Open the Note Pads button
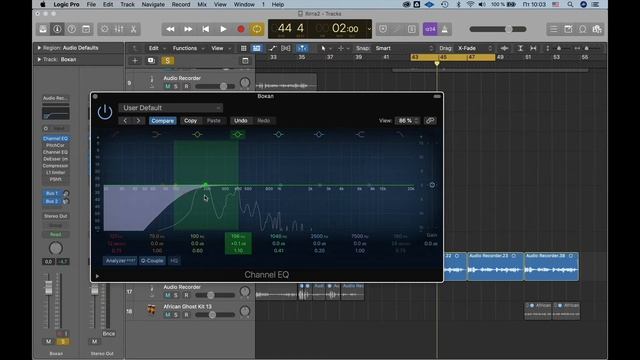This screenshot has width=640, height=360. click(x=568, y=29)
